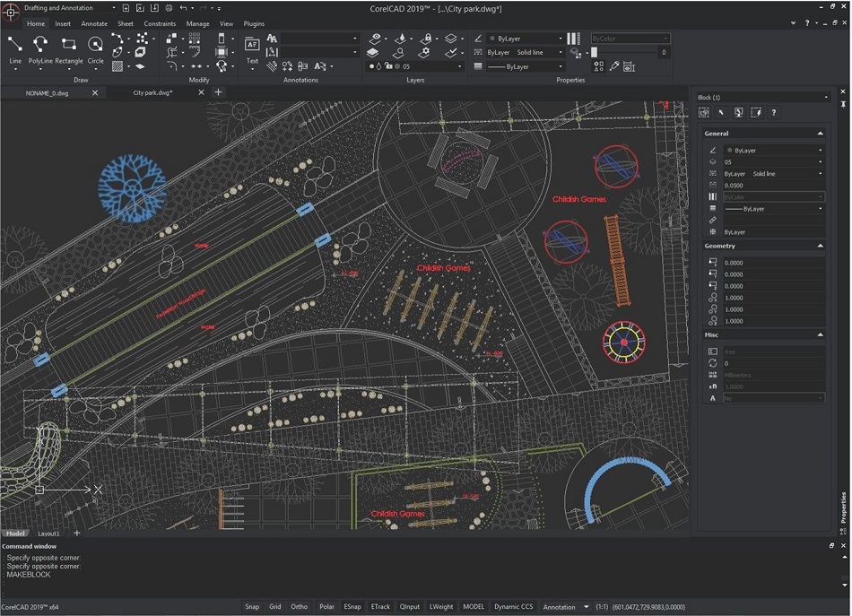
Task: Collapse the Misc section in Properties
Action: 820,334
